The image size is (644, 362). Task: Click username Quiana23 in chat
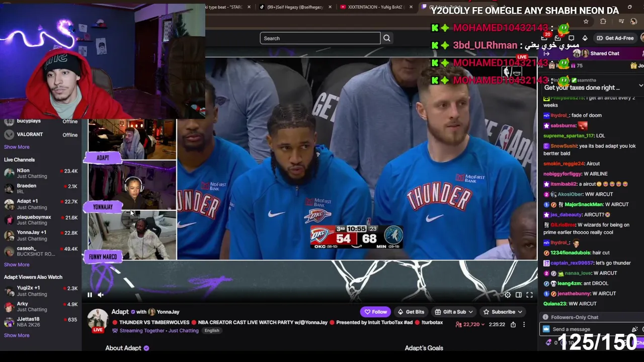(555, 304)
